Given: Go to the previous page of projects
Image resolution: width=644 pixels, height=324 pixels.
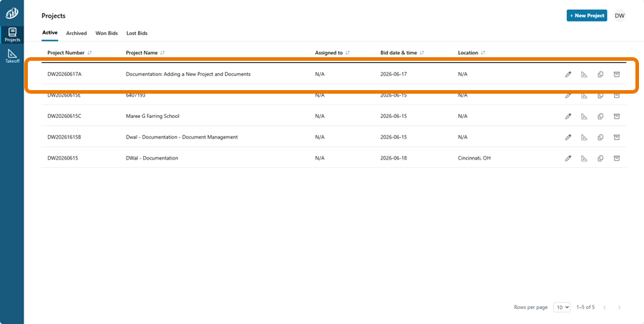Looking at the screenshot, I should pos(604,308).
